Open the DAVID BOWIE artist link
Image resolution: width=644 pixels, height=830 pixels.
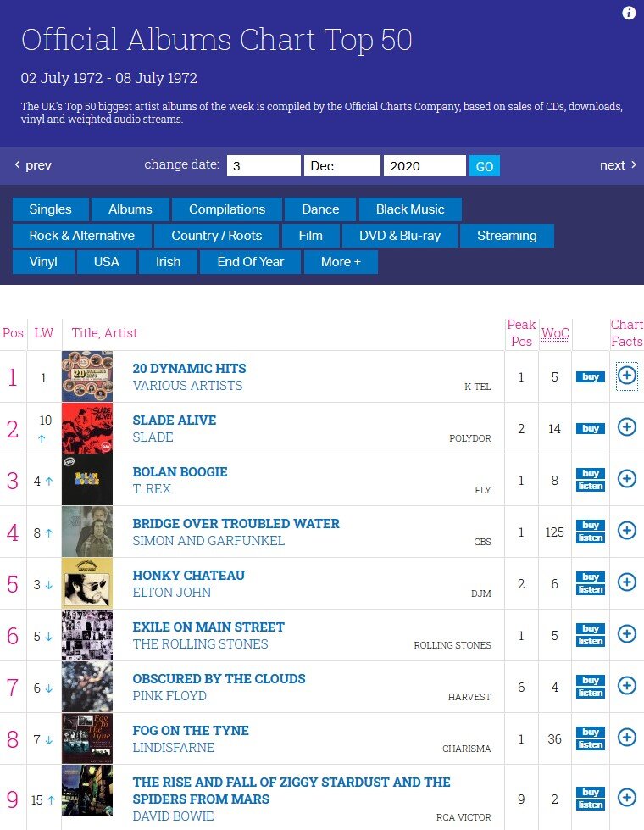pyautogui.click(x=173, y=816)
